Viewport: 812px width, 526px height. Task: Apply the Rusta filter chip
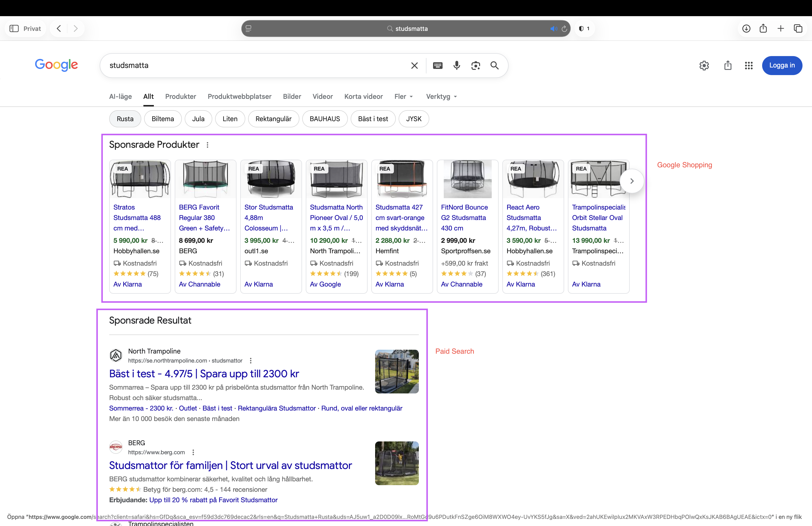coord(125,119)
